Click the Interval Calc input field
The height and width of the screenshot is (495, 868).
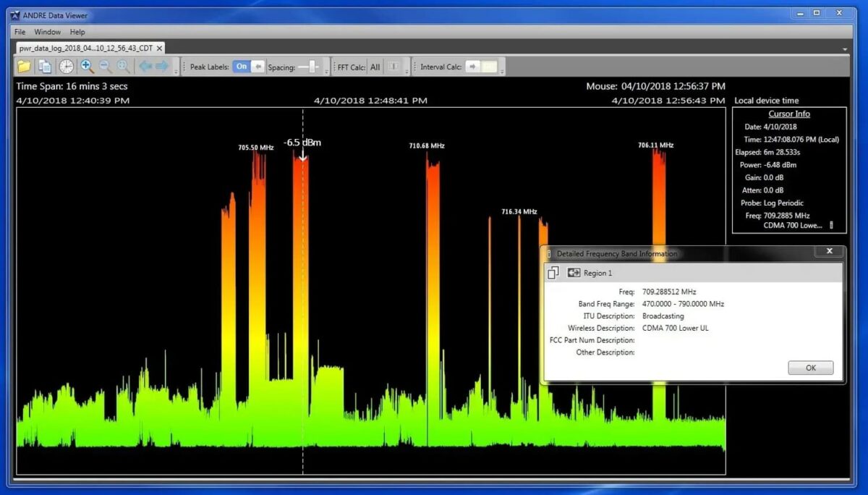(490, 66)
